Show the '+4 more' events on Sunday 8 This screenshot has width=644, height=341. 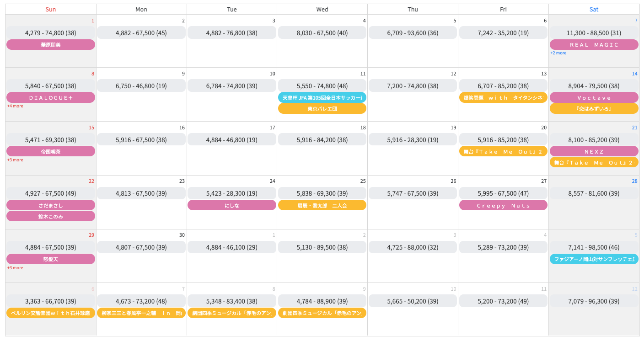click(15, 106)
